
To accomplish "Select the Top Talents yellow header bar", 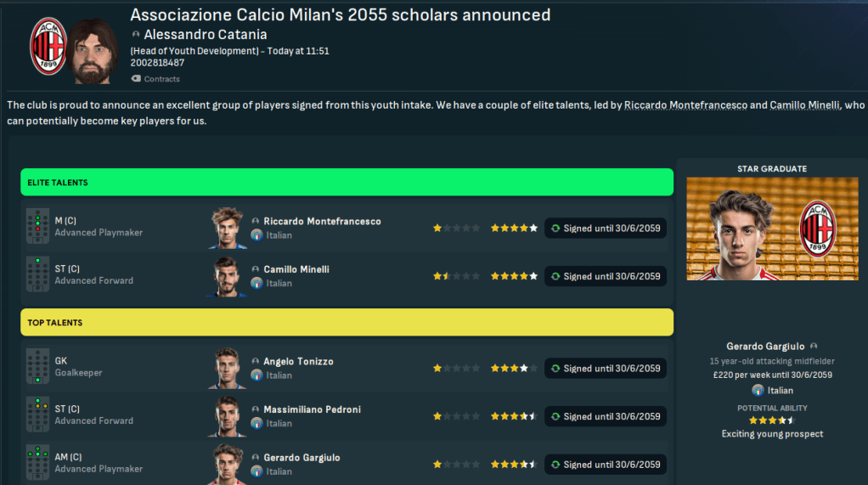I will (347, 323).
